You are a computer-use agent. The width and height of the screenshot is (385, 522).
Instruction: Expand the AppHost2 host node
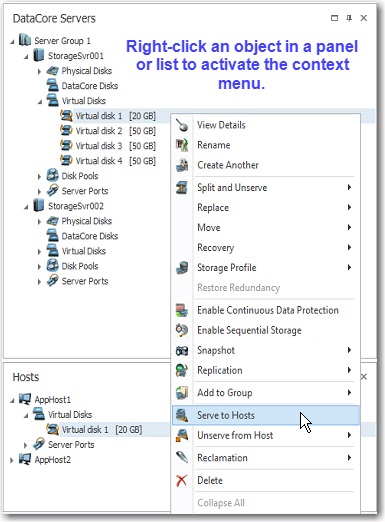tap(12, 460)
